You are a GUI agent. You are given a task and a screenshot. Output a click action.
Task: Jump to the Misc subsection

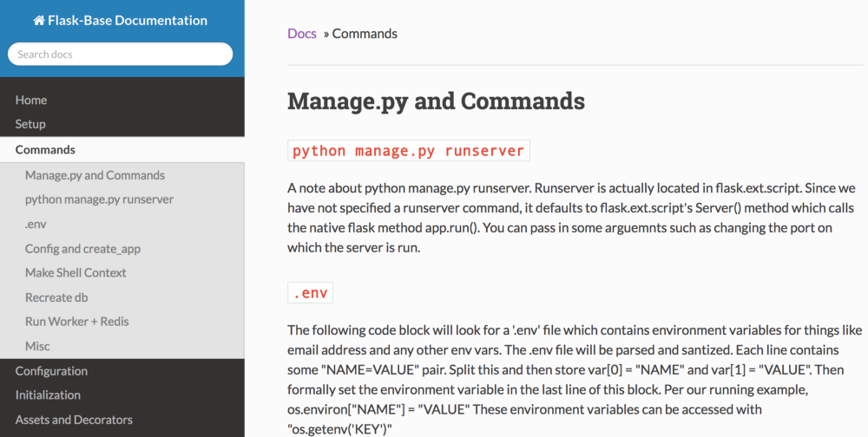point(37,346)
